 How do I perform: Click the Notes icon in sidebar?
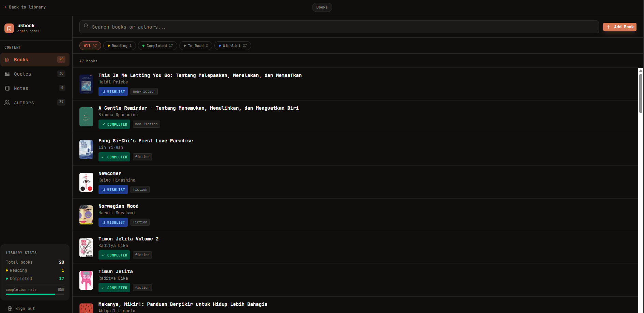tap(7, 88)
